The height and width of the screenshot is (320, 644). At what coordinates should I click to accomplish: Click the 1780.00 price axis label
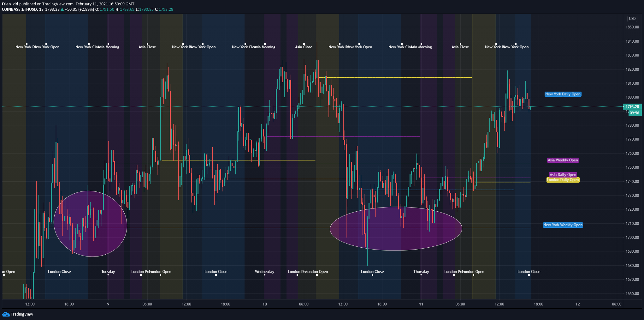pyautogui.click(x=632, y=125)
